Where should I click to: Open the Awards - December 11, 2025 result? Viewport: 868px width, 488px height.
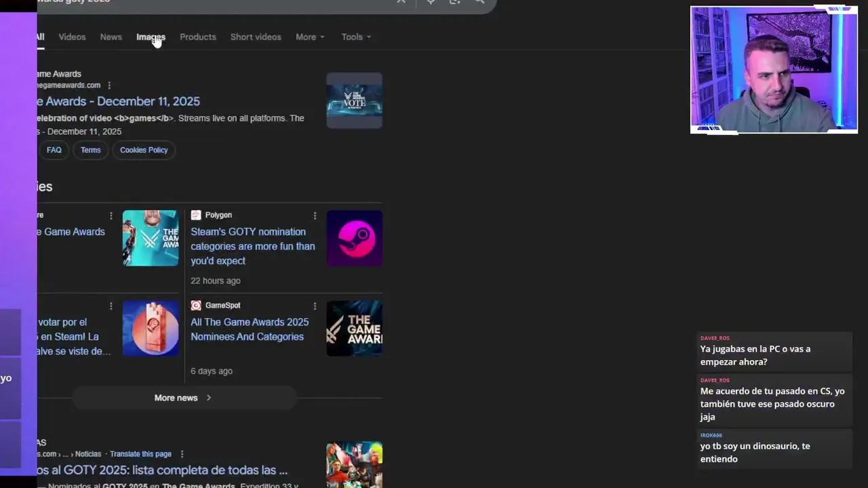coord(119,101)
